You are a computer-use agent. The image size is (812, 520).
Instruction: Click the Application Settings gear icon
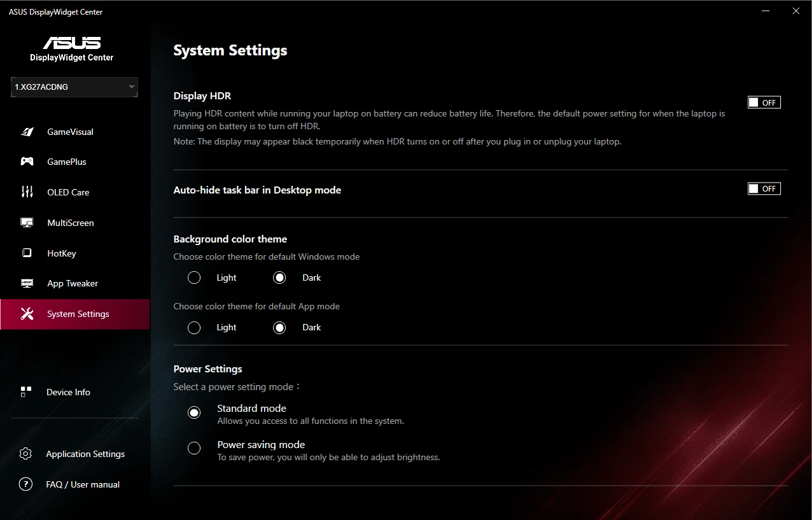tap(25, 454)
